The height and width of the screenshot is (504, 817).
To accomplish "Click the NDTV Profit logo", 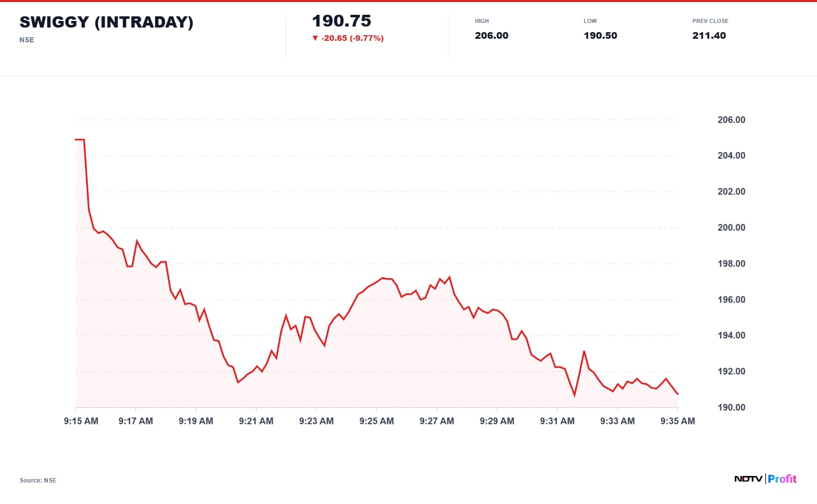I will click(x=765, y=478).
